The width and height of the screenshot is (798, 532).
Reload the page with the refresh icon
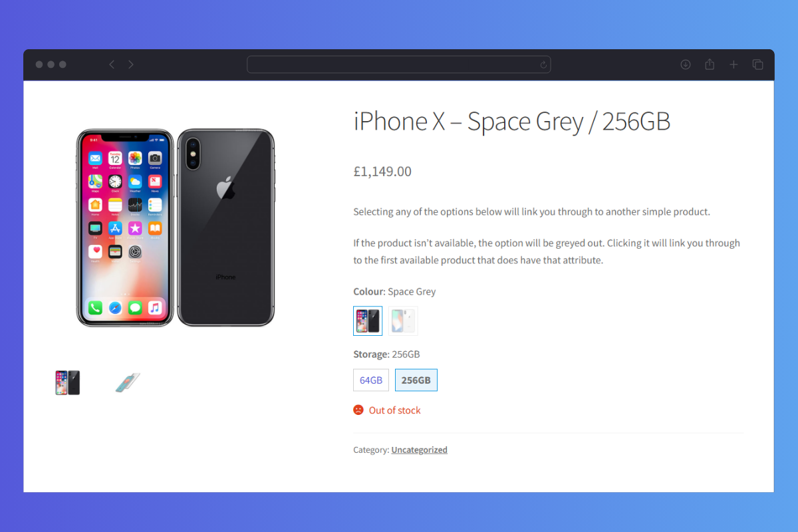click(543, 65)
